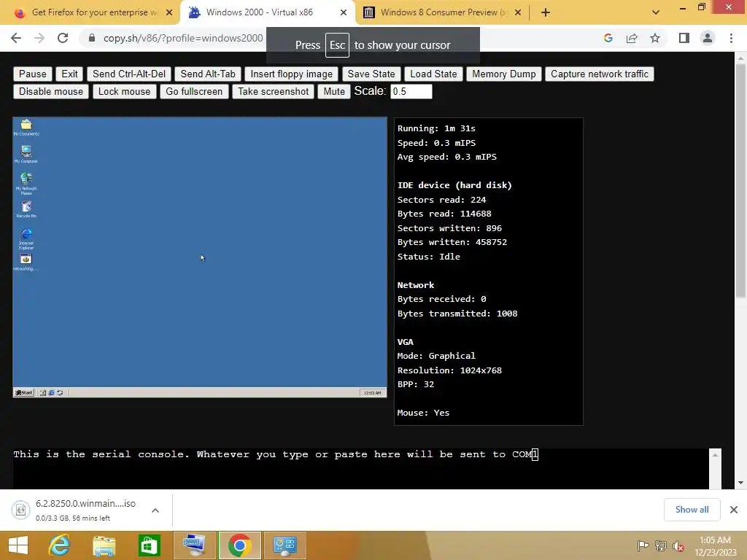Click IE quick launch icon in emulator

coord(52,393)
